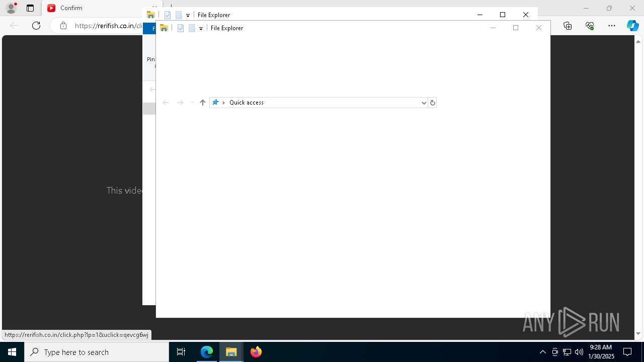Launch Firefox from taskbar
Screen dimensions: 644x362
(x=256, y=352)
